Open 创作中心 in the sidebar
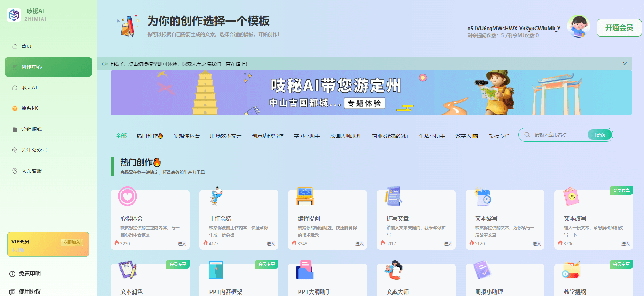644x296 pixels. (x=48, y=67)
